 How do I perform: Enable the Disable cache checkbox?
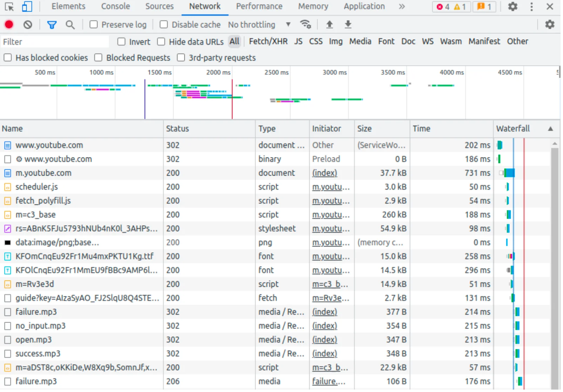(164, 25)
